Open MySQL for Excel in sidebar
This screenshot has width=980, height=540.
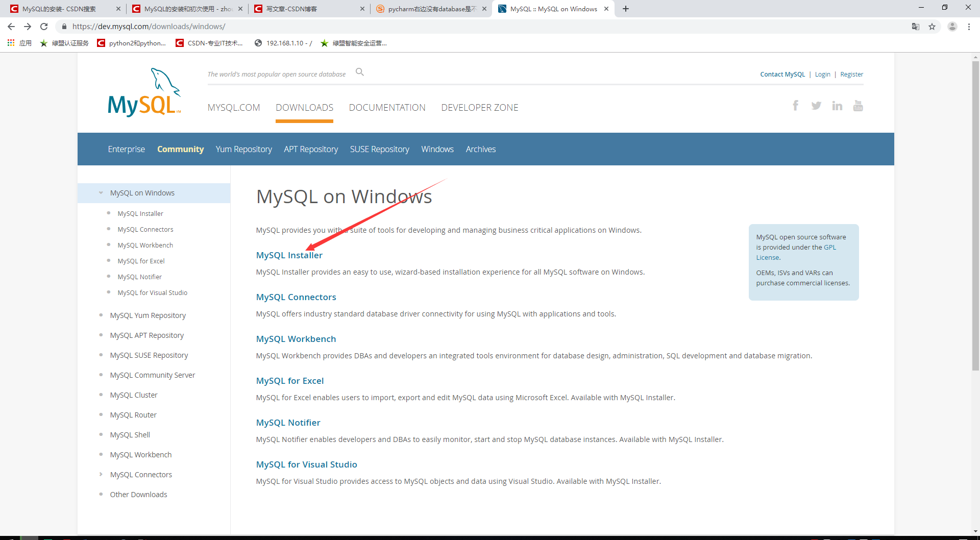pyautogui.click(x=141, y=261)
